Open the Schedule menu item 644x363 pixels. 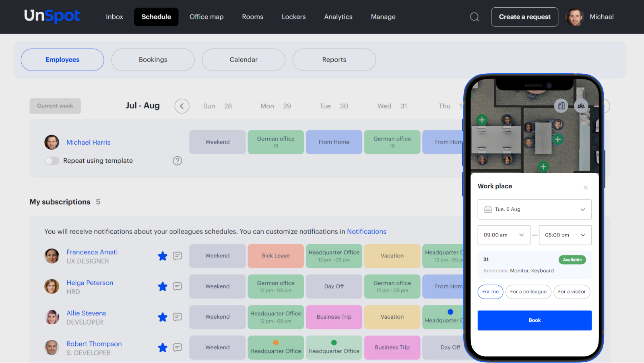tap(156, 17)
